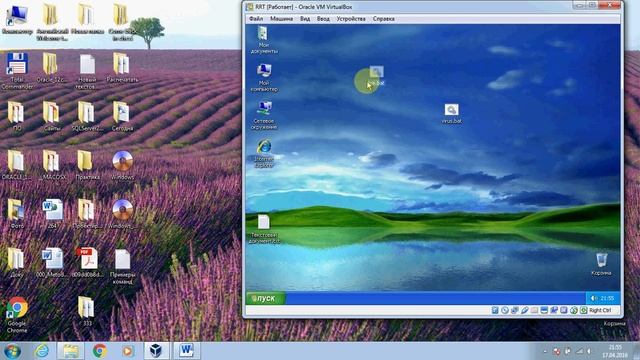
Task: Open the Windows 7 Start orb
Action: [12, 351]
